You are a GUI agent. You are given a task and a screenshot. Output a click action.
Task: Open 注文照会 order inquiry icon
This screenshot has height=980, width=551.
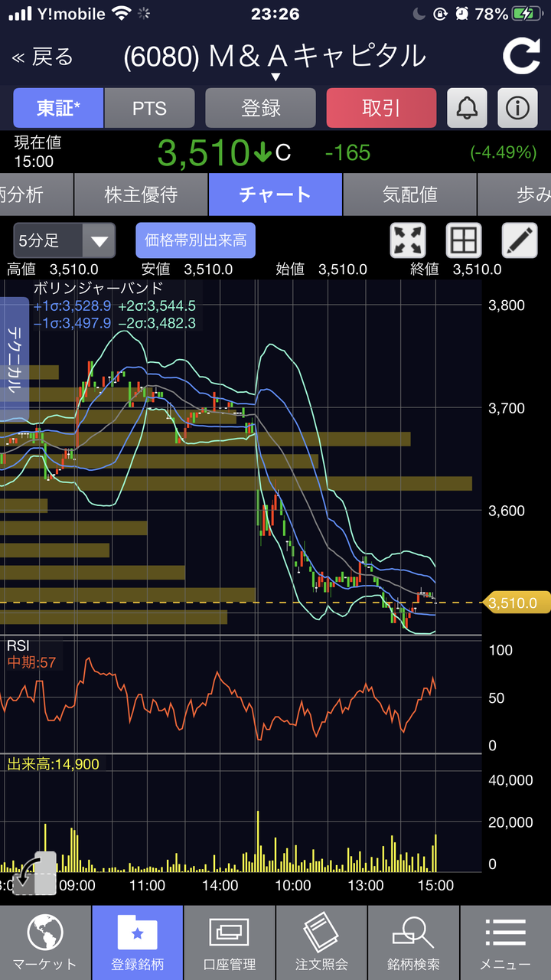pos(321,933)
